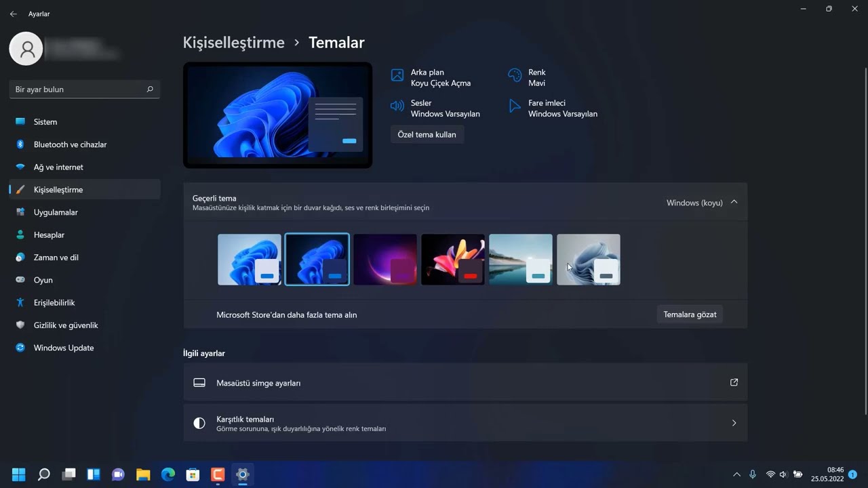
Task: Click the search magnifier in settings box
Action: click(150, 89)
